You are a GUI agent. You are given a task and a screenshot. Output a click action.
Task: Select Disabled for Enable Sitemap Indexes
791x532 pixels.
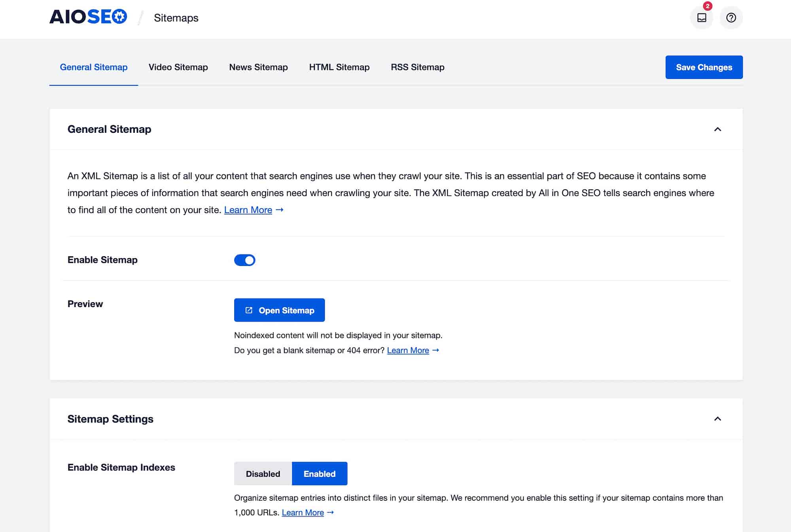click(x=263, y=473)
